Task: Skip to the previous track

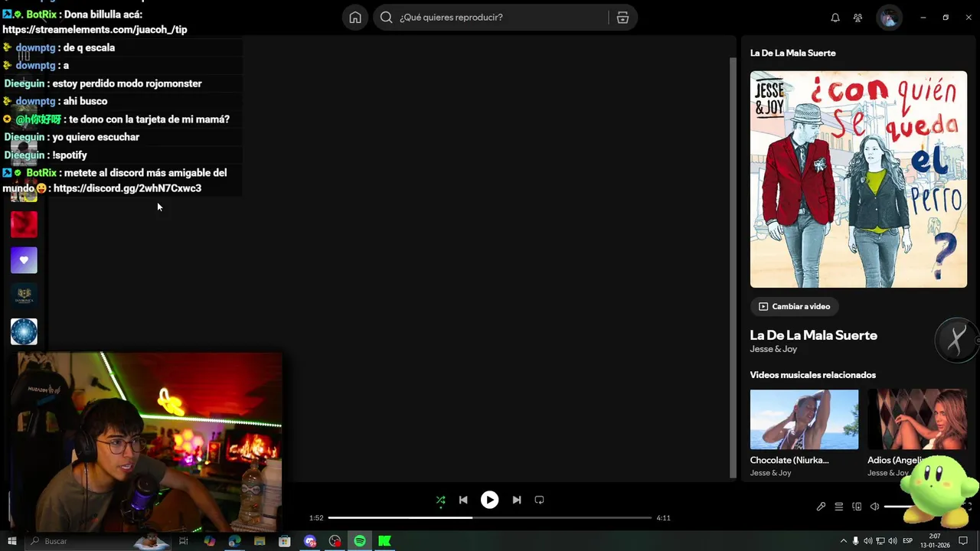Action: (463, 500)
